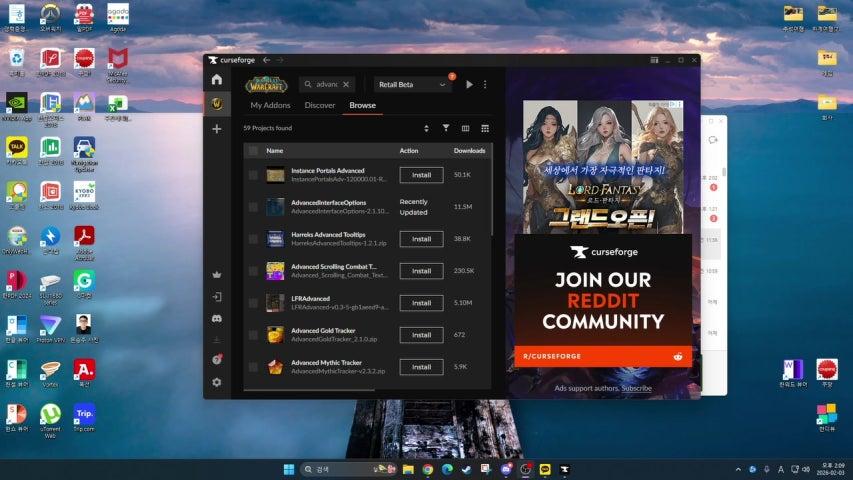Check the box for AdvancedInterfaceOptions
The image size is (853, 480).
(253, 207)
